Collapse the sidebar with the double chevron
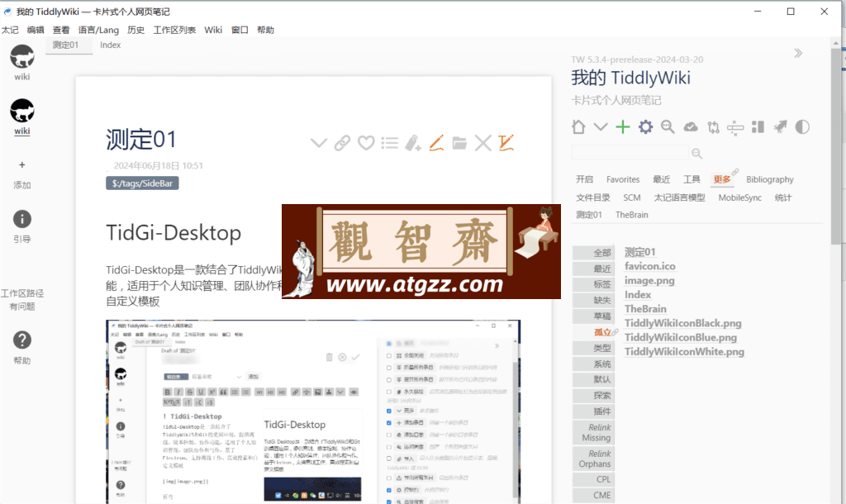 click(x=799, y=53)
